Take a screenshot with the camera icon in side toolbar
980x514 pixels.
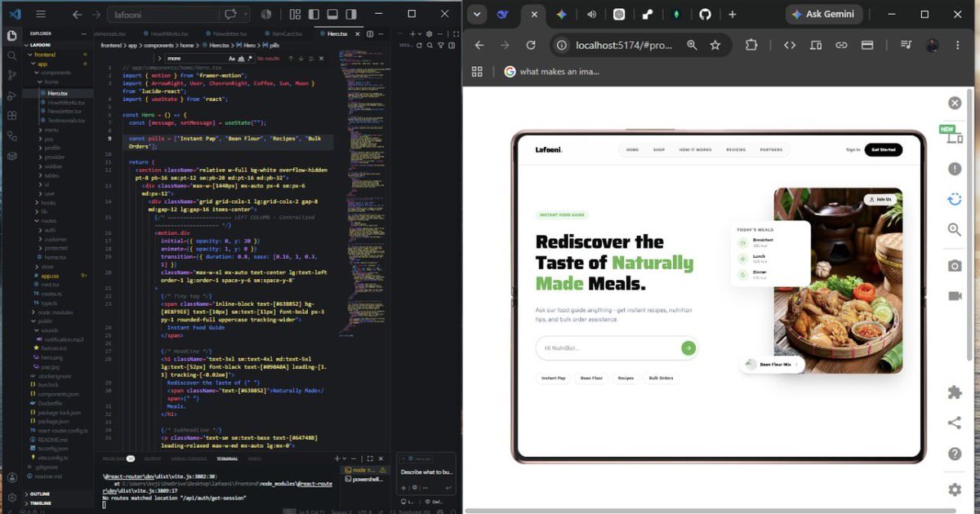955,266
